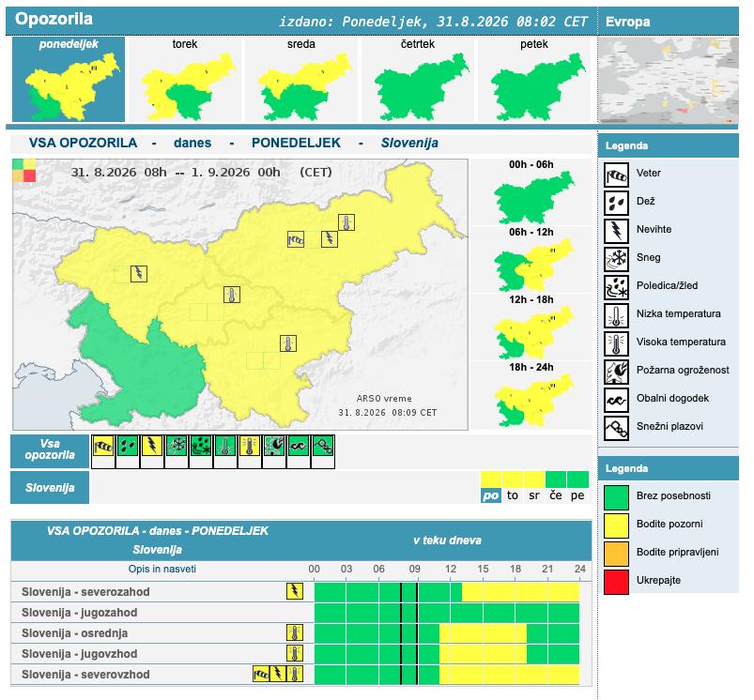754x700 pixels.
Task: Click the Vsa opozorila button
Action: point(50,450)
